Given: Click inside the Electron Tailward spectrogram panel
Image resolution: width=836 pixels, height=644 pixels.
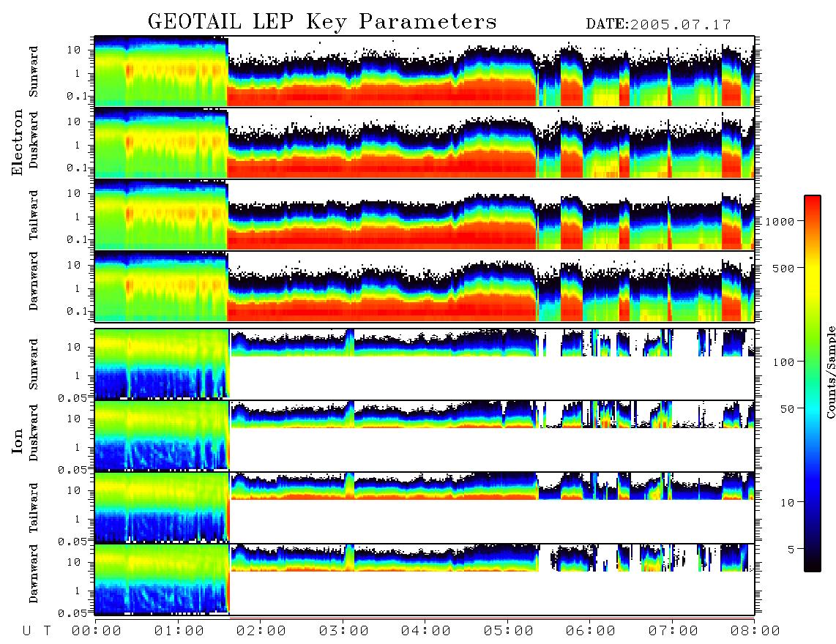Looking at the screenshot, I should 425,215.
